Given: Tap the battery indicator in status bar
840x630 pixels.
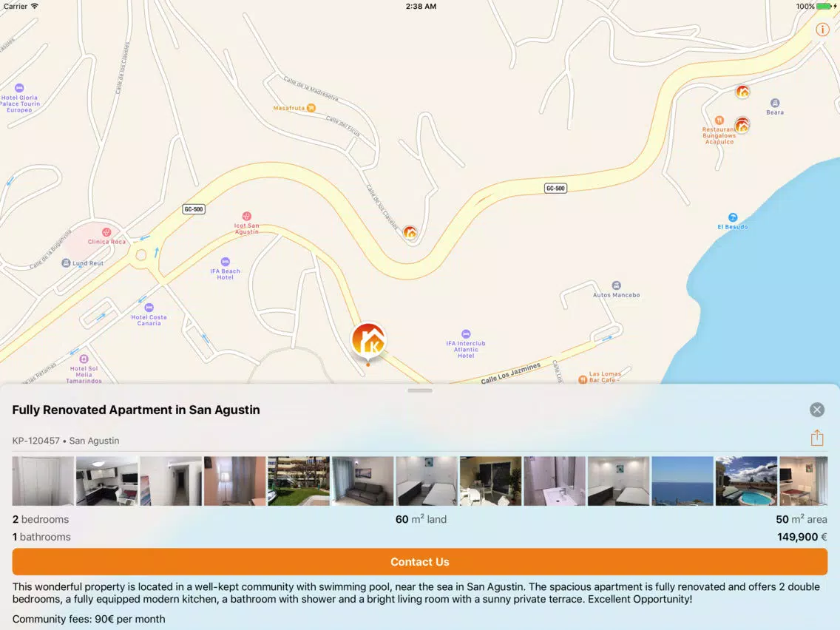Looking at the screenshot, I should (x=824, y=7).
